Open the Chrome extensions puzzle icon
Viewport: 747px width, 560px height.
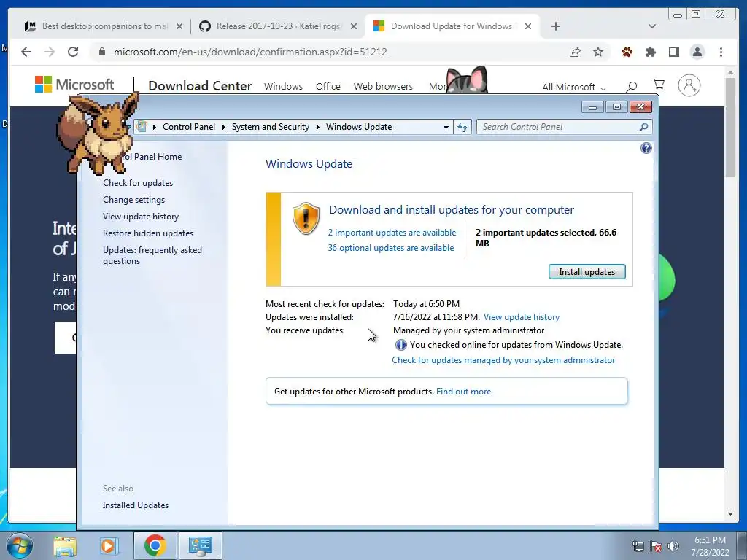[651, 52]
